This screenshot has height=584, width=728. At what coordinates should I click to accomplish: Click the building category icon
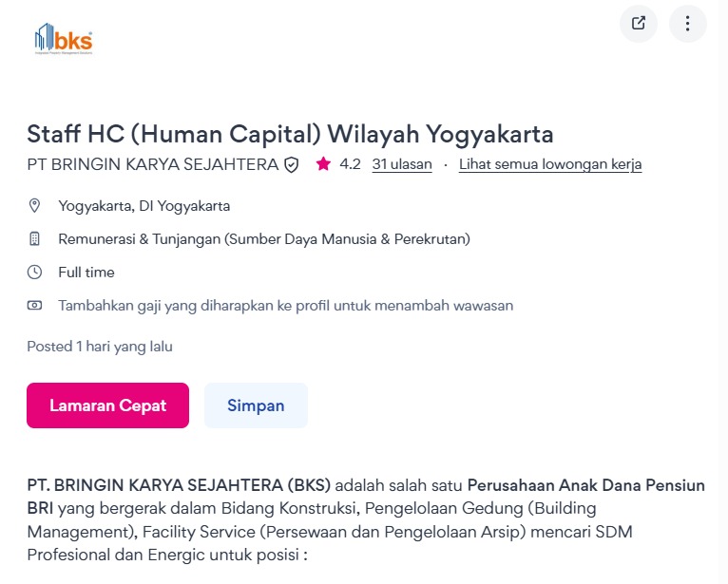[34, 239]
